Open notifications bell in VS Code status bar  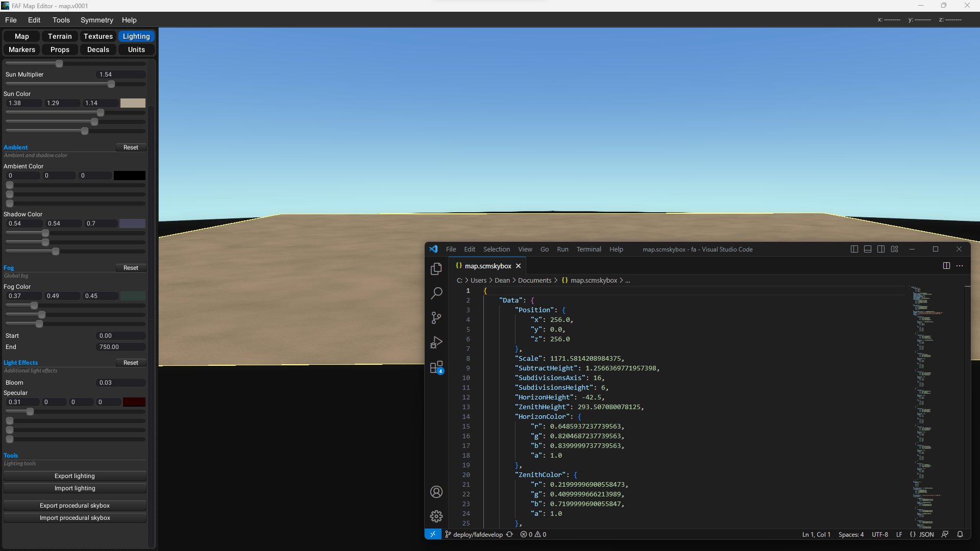pos(960,534)
